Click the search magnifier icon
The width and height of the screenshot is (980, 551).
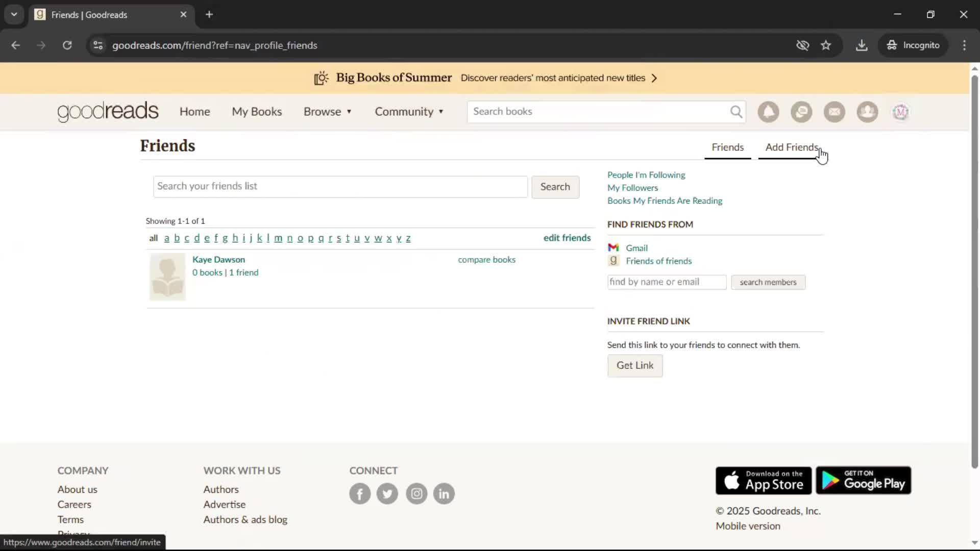(x=736, y=112)
